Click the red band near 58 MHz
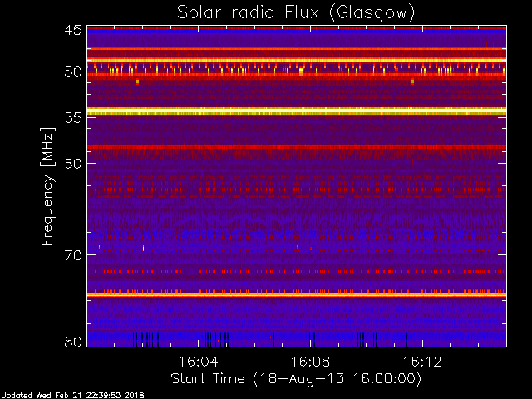Image resolution: width=532 pixels, height=399 pixels. 297,146
